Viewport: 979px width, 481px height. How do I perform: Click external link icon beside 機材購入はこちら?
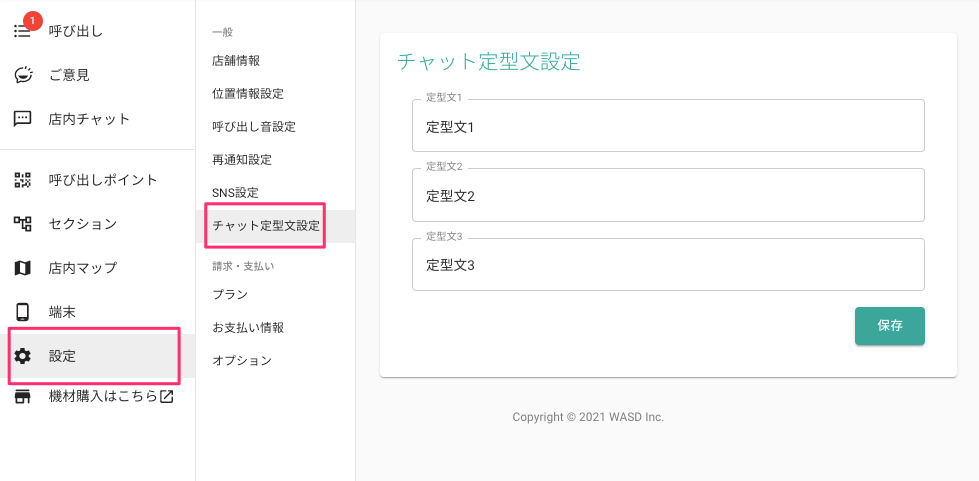(x=166, y=396)
